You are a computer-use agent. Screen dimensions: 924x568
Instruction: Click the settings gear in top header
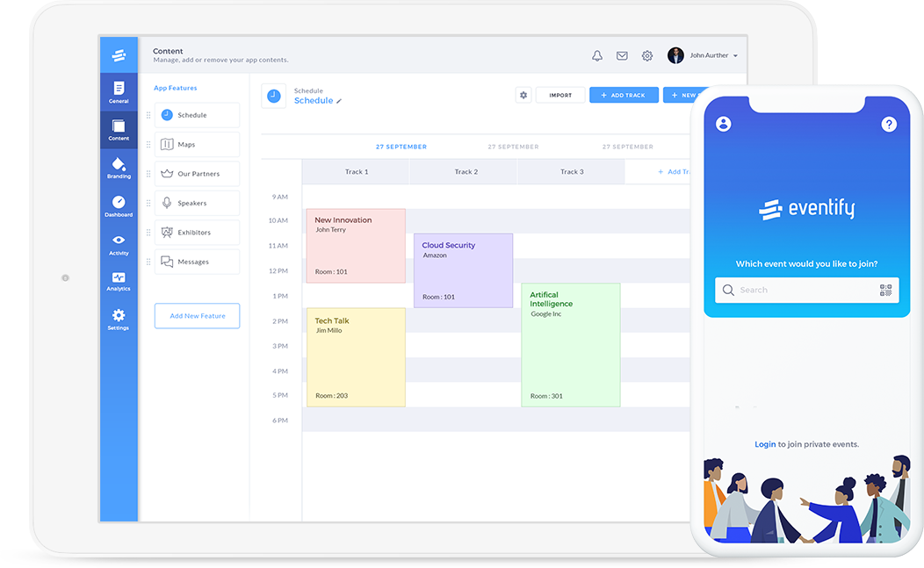(x=647, y=56)
